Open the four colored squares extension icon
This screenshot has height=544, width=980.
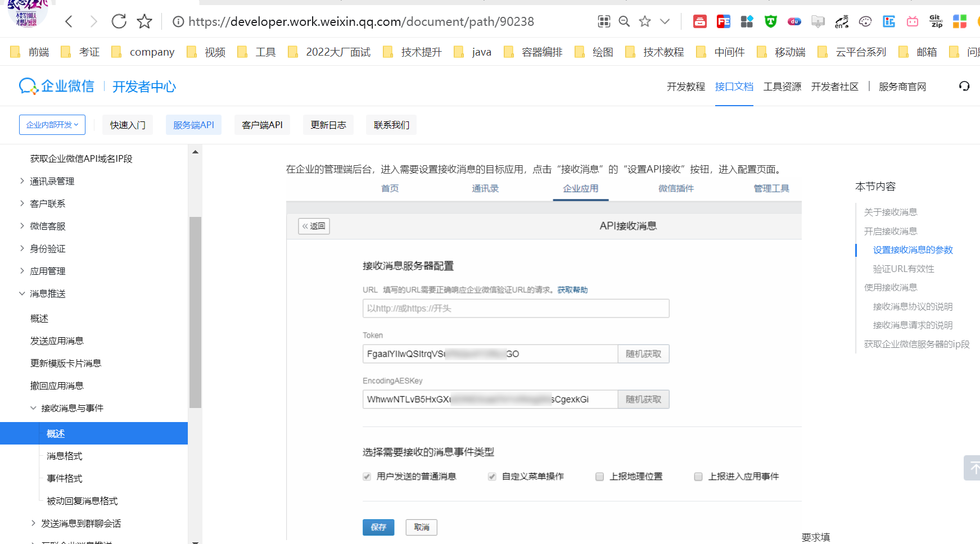(x=960, y=22)
